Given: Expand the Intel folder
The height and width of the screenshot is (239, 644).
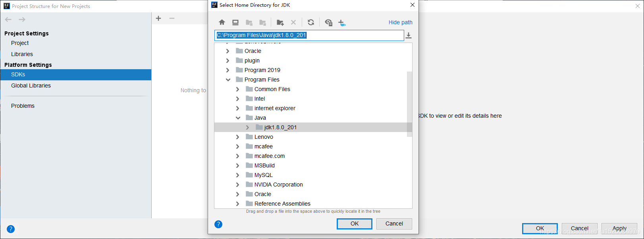Looking at the screenshot, I should click(237, 99).
